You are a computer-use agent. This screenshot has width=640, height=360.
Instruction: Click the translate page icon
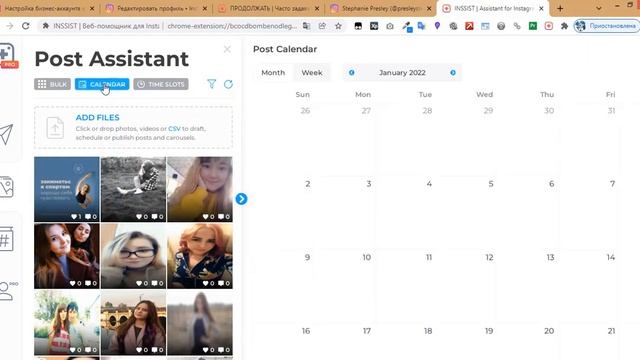(x=306, y=26)
